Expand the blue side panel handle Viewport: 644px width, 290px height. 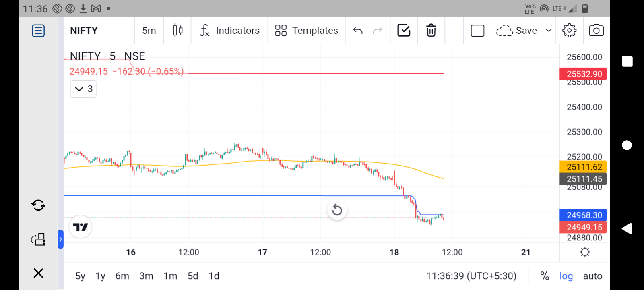coord(60,239)
